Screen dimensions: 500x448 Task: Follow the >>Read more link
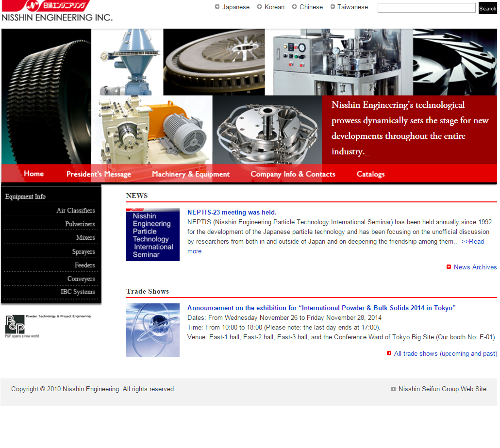[472, 241]
